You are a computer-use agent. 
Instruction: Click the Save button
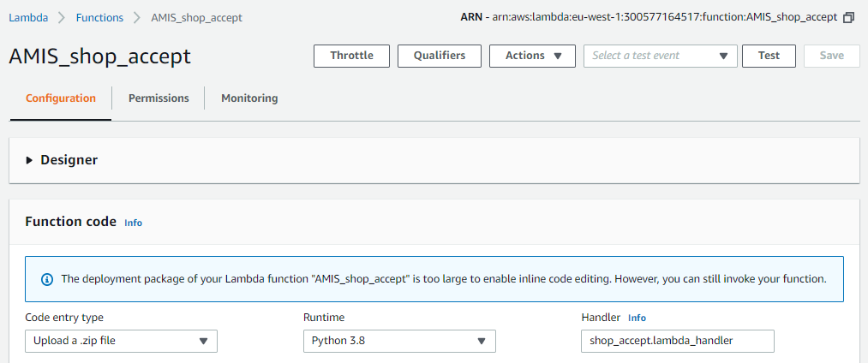831,56
